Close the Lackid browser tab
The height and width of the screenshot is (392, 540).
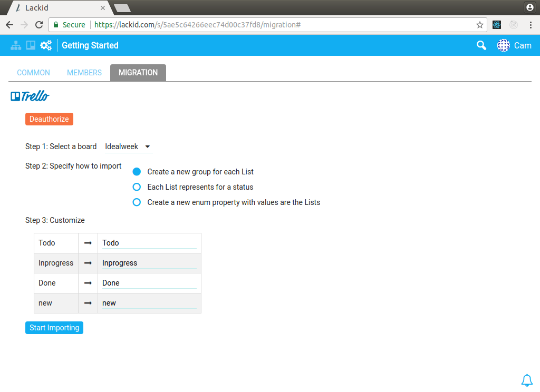[103, 8]
